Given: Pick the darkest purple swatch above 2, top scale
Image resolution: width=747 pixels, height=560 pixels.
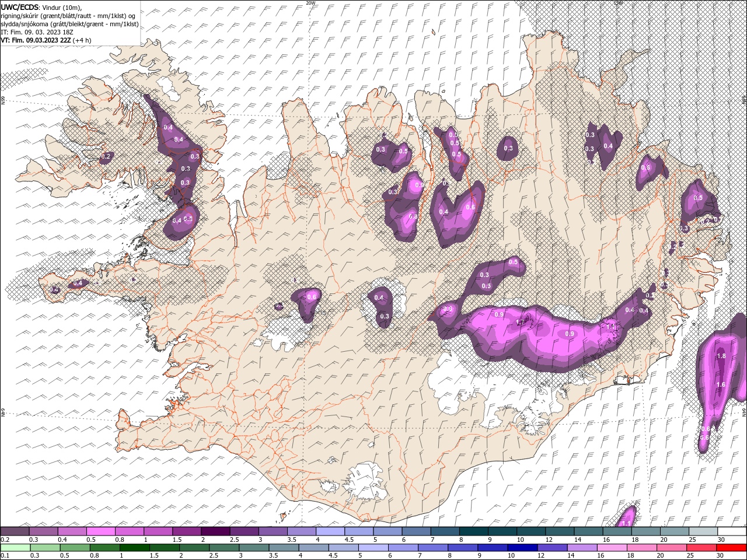Looking at the screenshot, I should [x=215, y=531].
